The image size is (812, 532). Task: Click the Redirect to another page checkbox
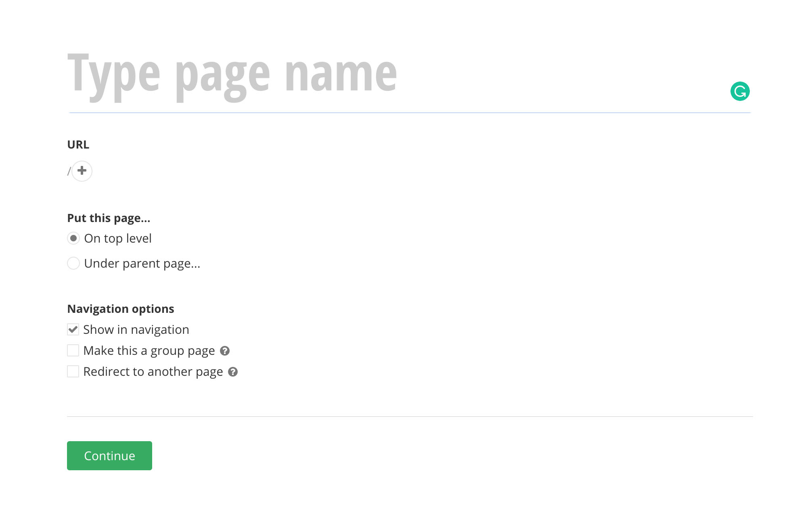click(x=73, y=372)
